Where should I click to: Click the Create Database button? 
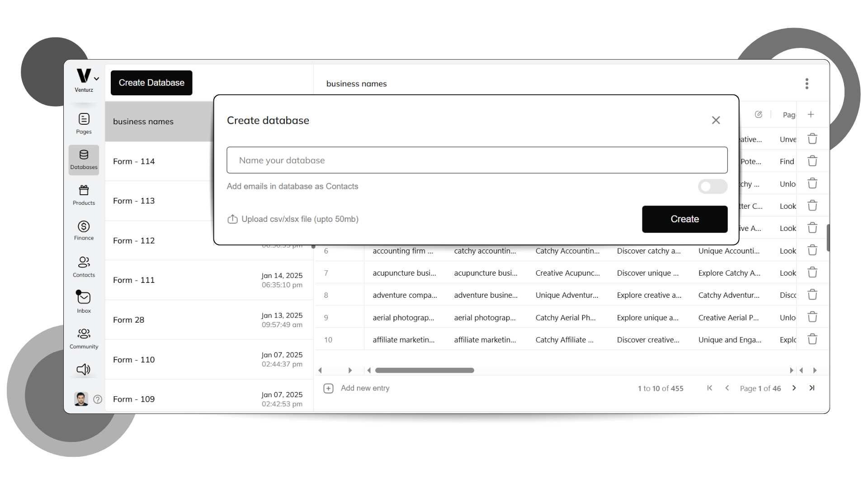point(151,83)
